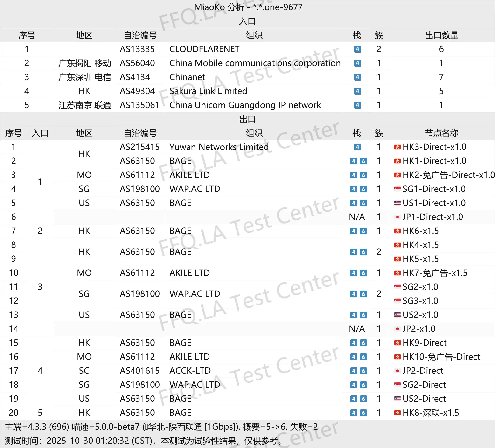The image size is (495, 448).
Task: Click the 出口数量 column header
Action: coord(441,35)
